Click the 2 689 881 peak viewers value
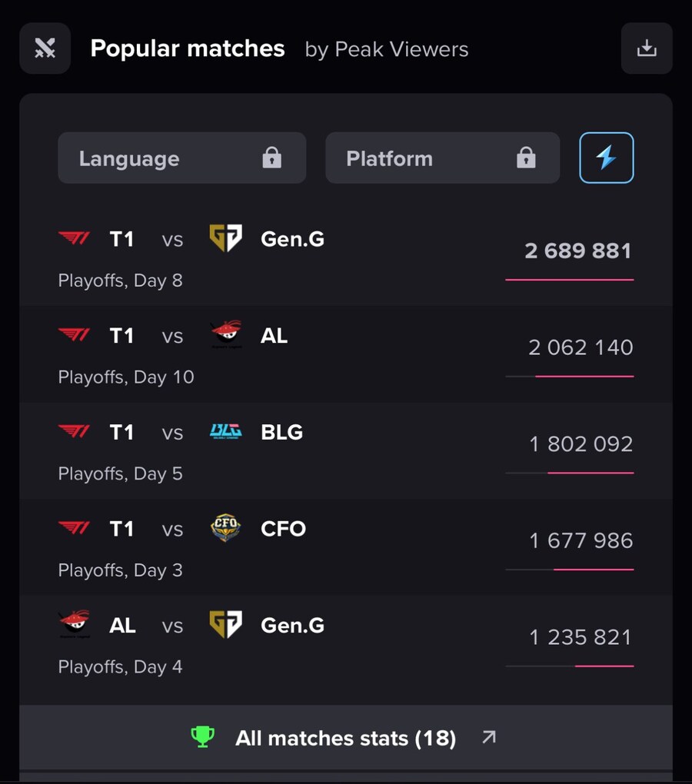692x784 pixels. [578, 251]
